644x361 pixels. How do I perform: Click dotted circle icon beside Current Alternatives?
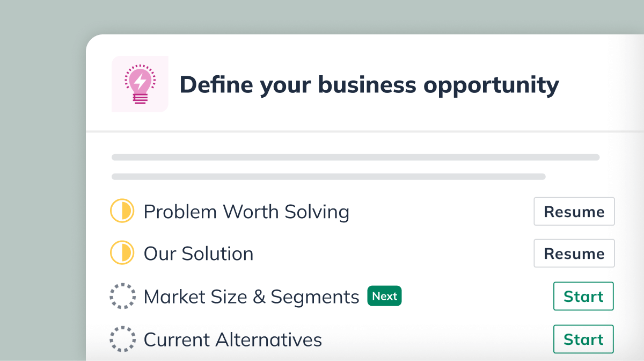pos(122,339)
